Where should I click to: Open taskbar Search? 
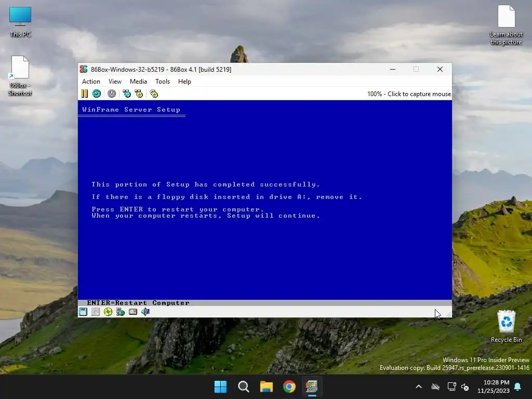click(244, 387)
